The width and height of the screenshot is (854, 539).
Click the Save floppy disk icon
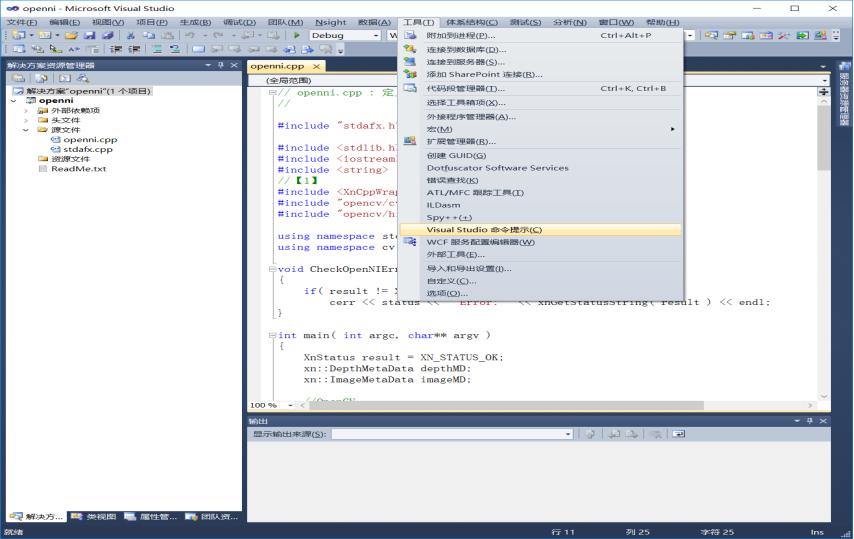coord(89,35)
